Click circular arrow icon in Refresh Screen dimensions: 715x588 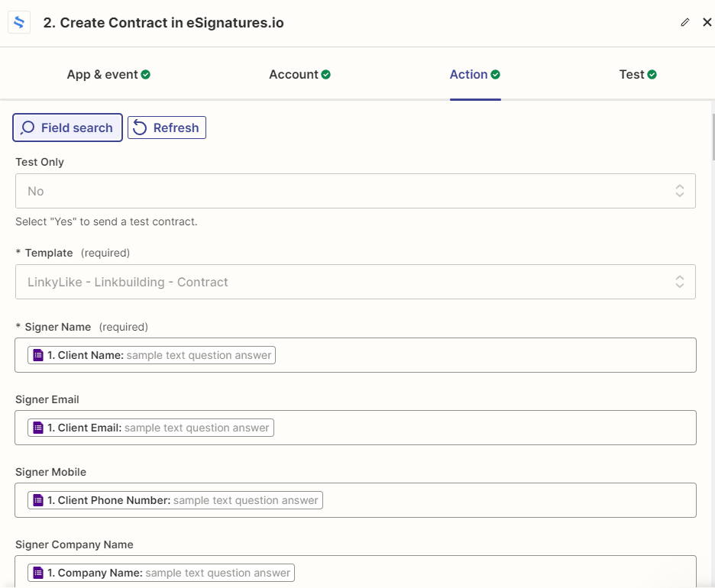click(x=140, y=128)
